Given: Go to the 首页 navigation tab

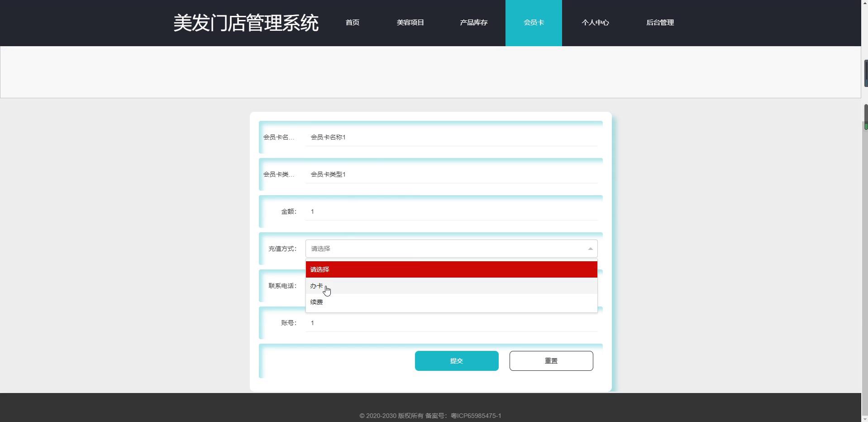Looking at the screenshot, I should [x=352, y=23].
